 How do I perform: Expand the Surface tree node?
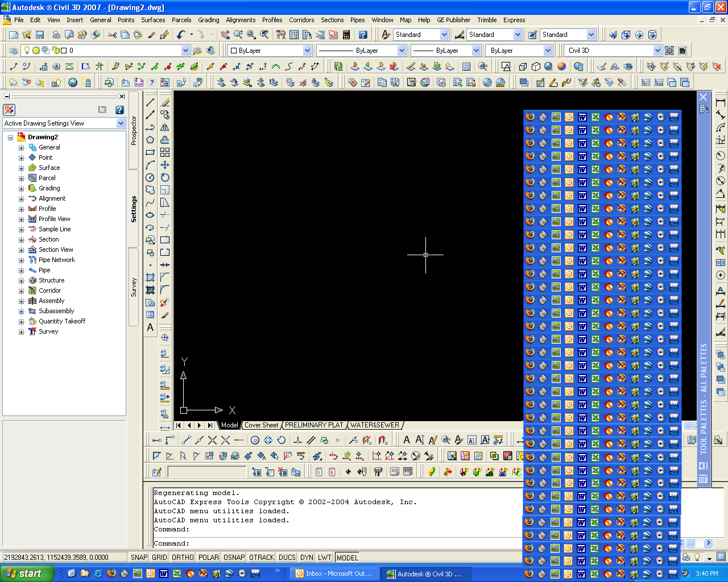[21, 168]
